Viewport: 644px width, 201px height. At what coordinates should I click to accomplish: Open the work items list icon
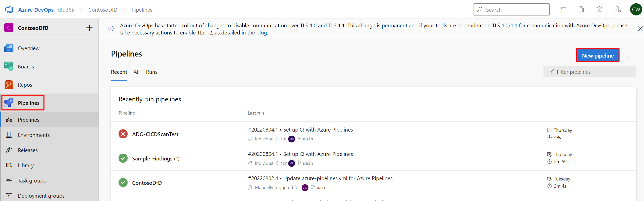coord(563,10)
